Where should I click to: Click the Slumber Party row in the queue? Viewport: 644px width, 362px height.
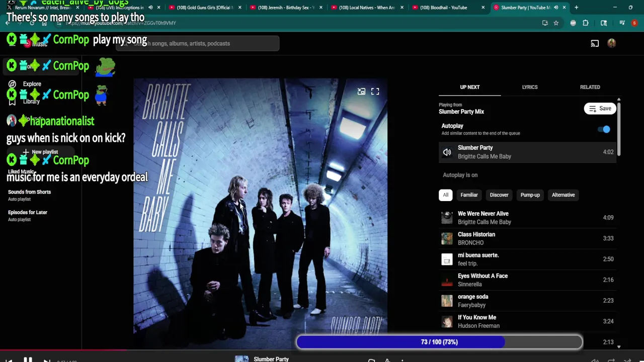pos(528,152)
